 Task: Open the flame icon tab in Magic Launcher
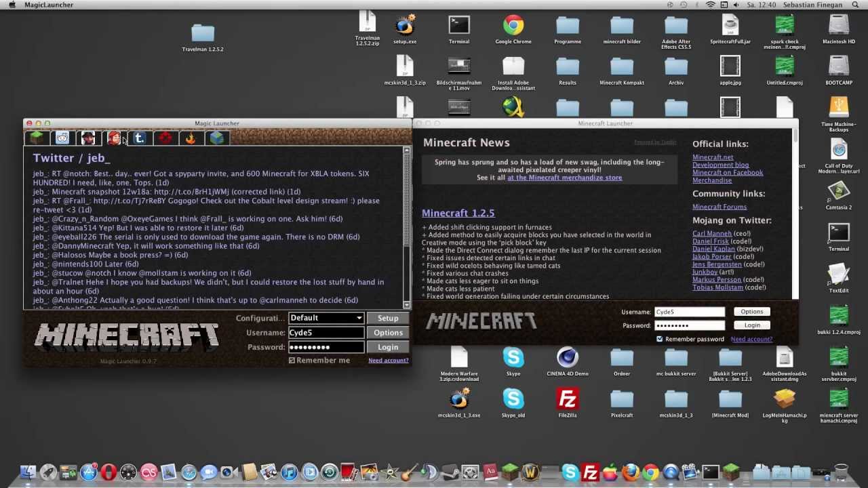pos(191,138)
